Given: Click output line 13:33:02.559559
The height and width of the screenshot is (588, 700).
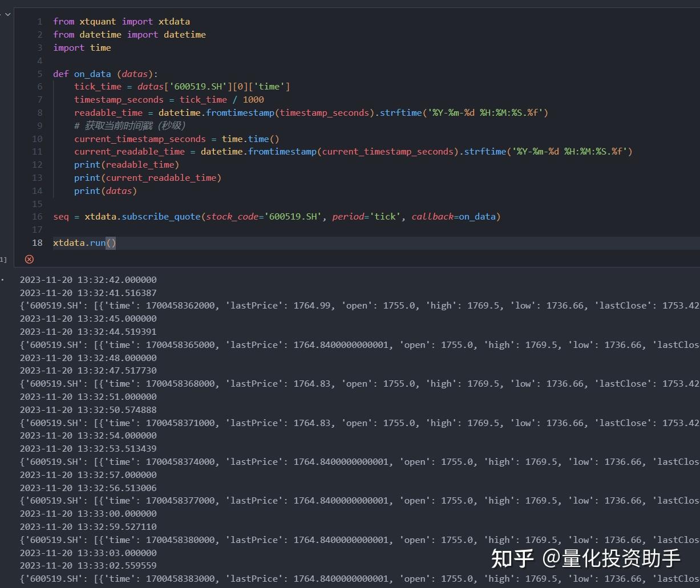Looking at the screenshot, I should click(88, 566).
